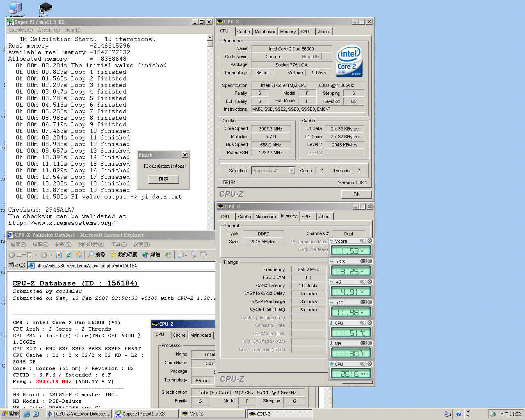The height and width of the screenshot is (420, 525).
Task: Click red Freq 3907.19 MHz text
Action: (x=54, y=381)
